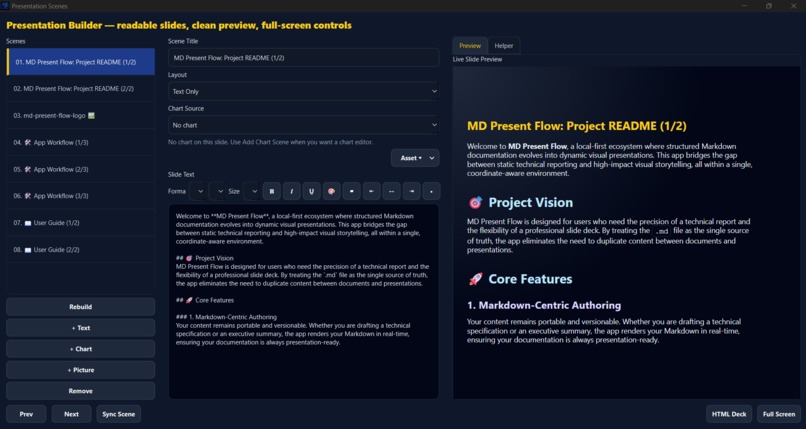
Task: Click the Presentation Scenes window app icon
Action: (5, 6)
